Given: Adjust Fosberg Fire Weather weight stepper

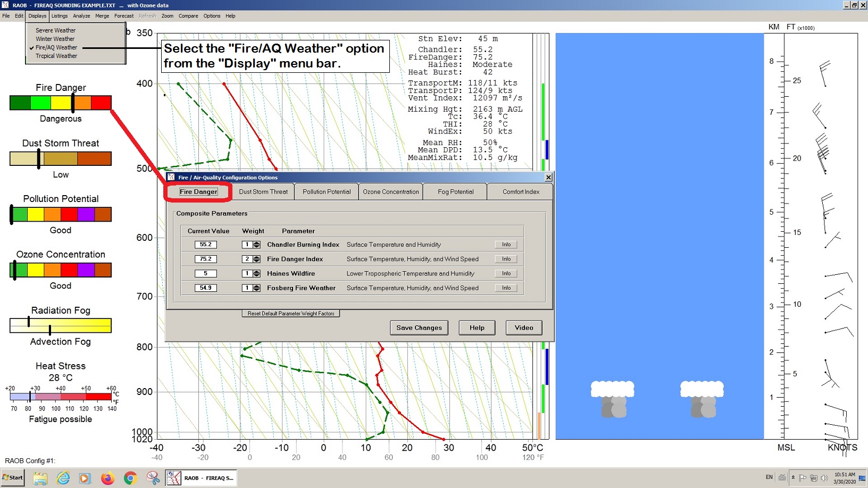Looking at the screenshot, I should pos(257,288).
